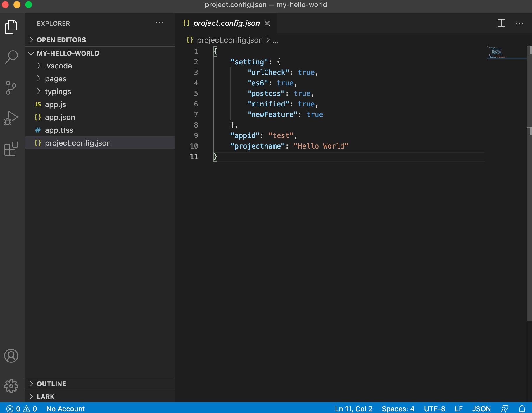532x413 pixels.
Task: Click the braces icon beside app.json
Action: click(x=38, y=117)
